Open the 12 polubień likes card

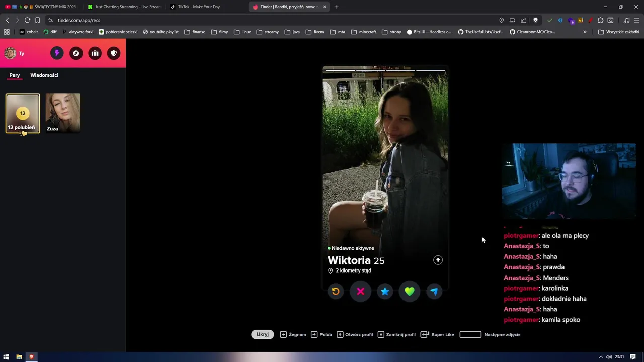23,113
